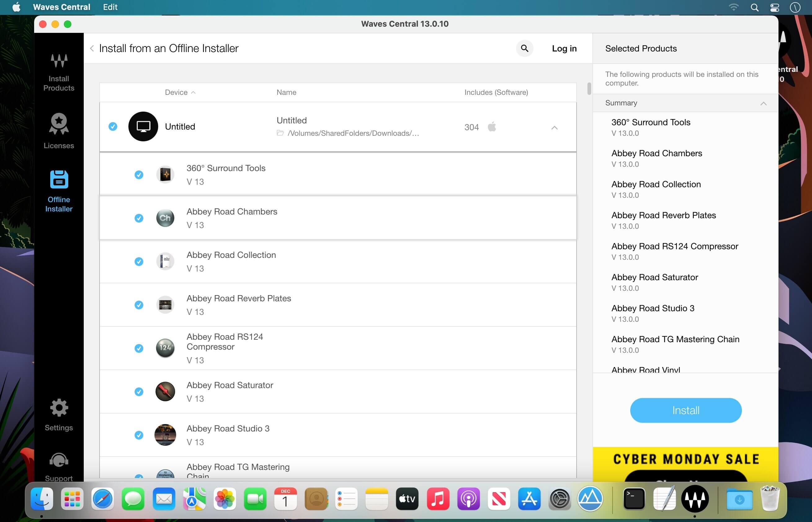This screenshot has width=812, height=522.
Task: Collapse the Summary section
Action: click(763, 104)
